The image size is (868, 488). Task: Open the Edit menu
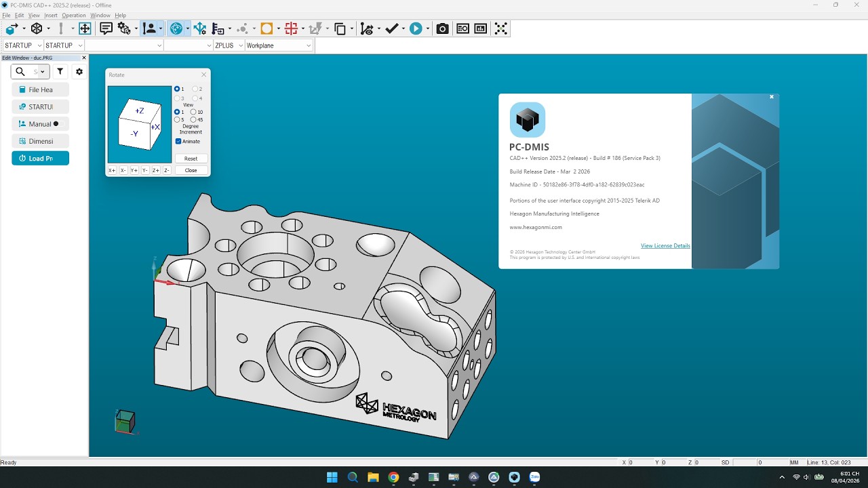click(19, 15)
